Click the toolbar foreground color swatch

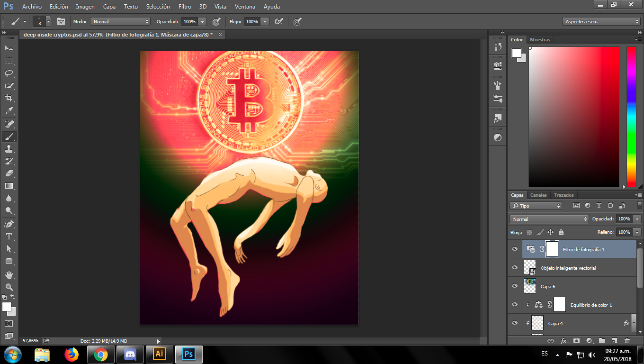click(7, 307)
